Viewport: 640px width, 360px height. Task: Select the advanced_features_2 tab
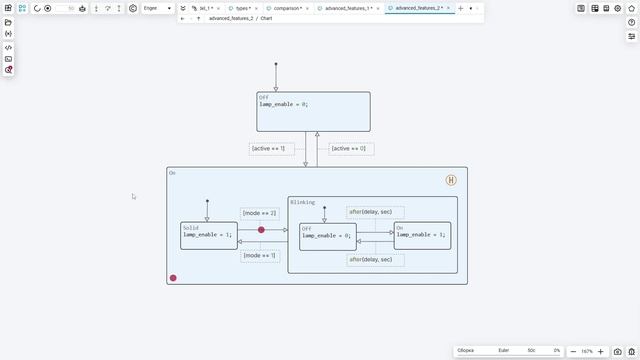pos(419,8)
